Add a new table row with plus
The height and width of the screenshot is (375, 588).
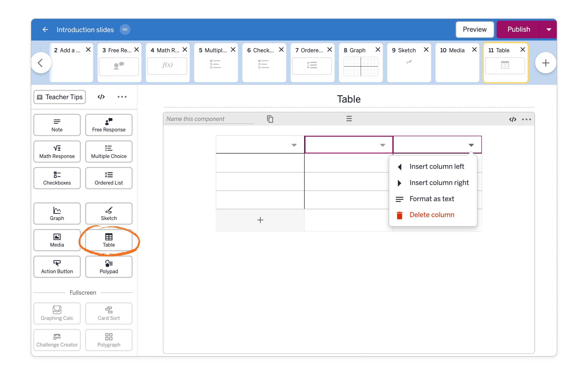tap(260, 220)
